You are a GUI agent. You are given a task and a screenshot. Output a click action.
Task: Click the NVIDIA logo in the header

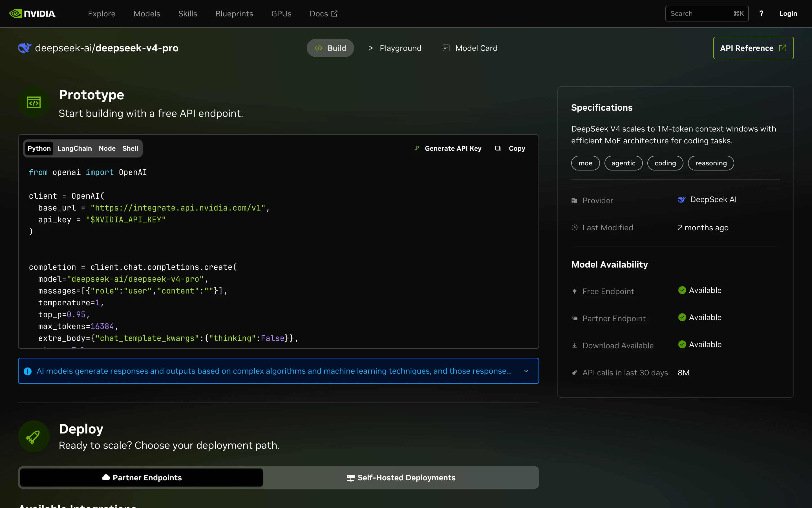[32, 14]
